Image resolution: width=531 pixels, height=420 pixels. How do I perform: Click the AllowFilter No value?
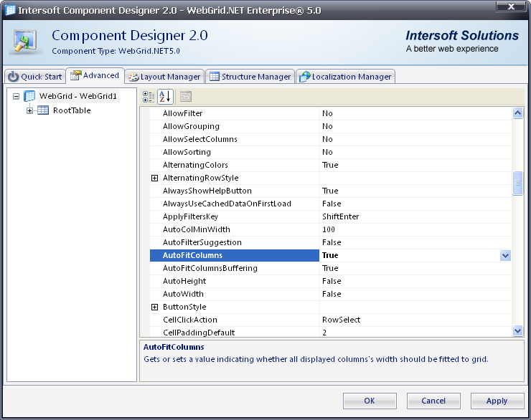click(x=415, y=113)
